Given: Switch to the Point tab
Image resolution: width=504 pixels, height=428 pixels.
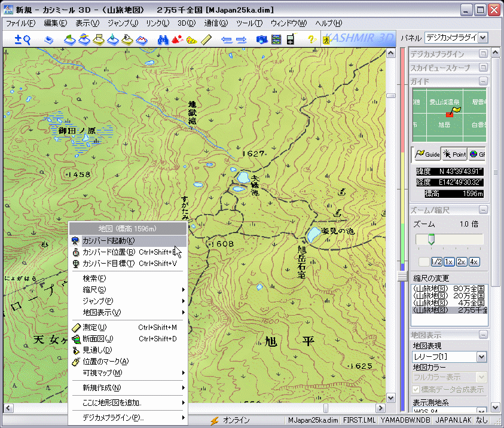Looking at the screenshot, I should [454, 154].
